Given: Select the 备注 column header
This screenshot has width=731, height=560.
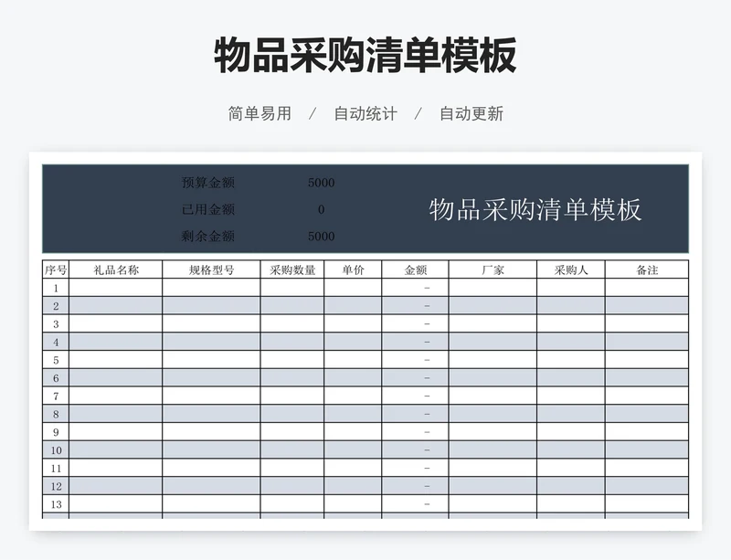Looking at the screenshot, I should [647, 269].
